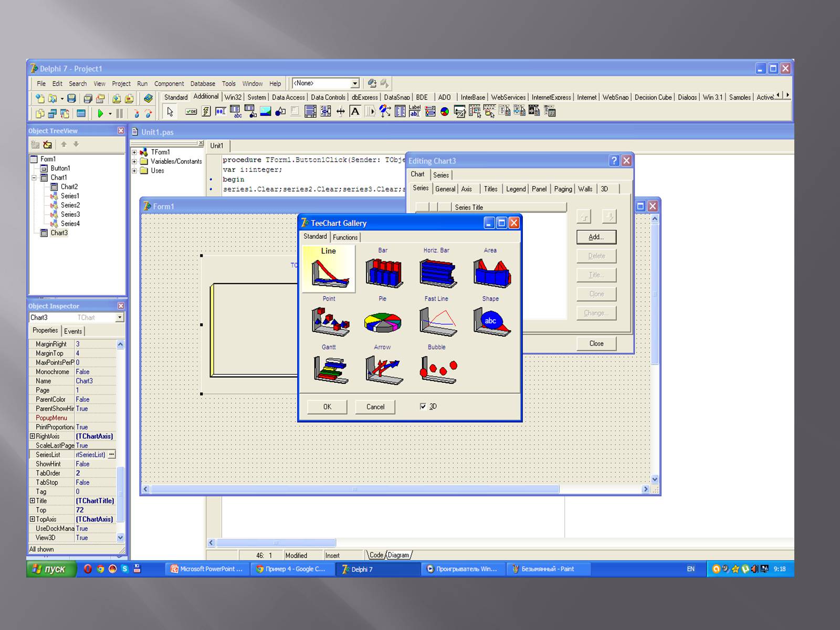Viewport: 840px width, 630px height.
Task: Open the Project menu
Action: (x=121, y=83)
